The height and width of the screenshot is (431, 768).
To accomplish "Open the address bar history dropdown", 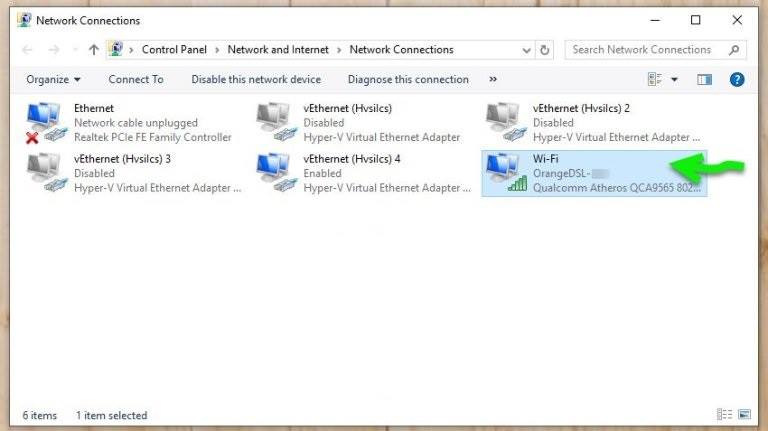I will (x=527, y=50).
